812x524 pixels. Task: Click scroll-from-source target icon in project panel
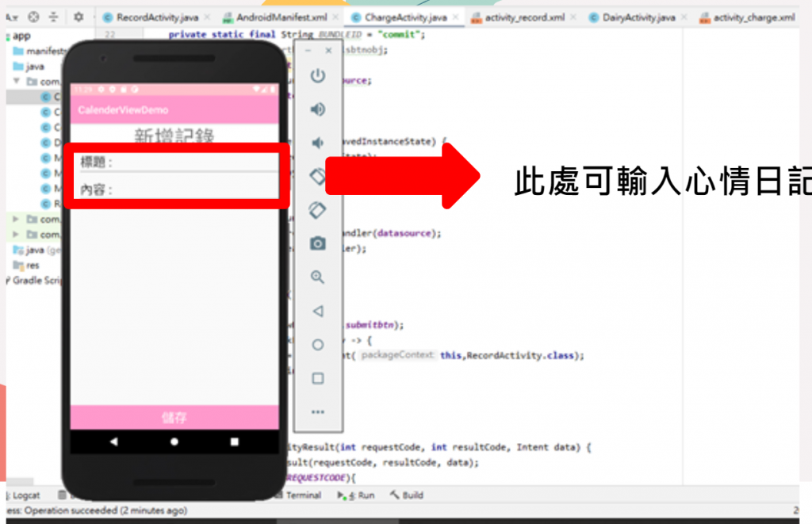pyautogui.click(x=33, y=17)
